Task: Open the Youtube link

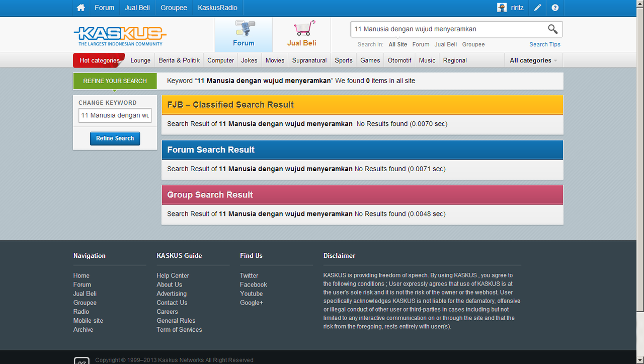Action: pos(252,294)
